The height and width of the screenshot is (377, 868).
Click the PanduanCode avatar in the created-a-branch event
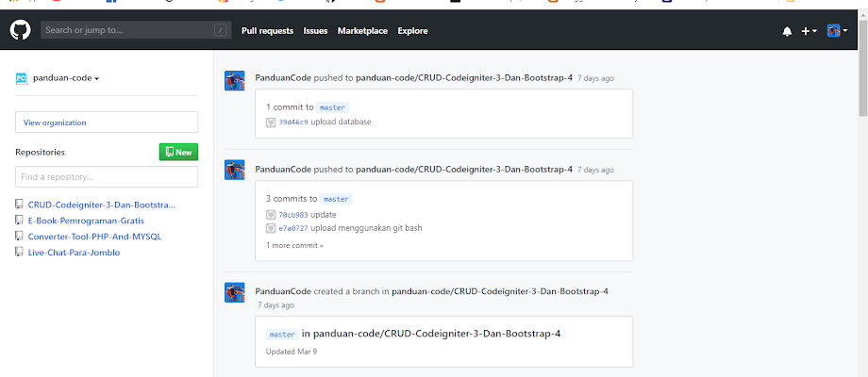pos(235,292)
